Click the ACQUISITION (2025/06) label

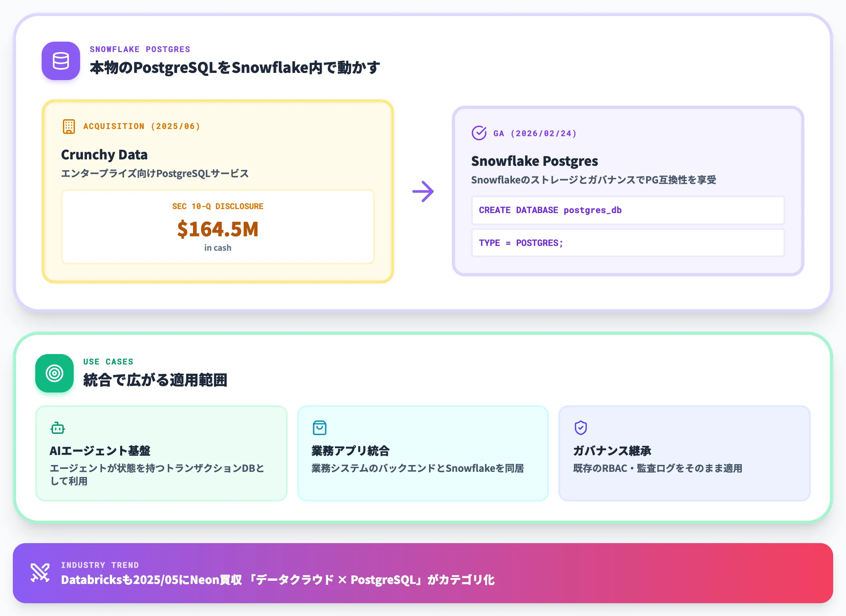(x=142, y=127)
